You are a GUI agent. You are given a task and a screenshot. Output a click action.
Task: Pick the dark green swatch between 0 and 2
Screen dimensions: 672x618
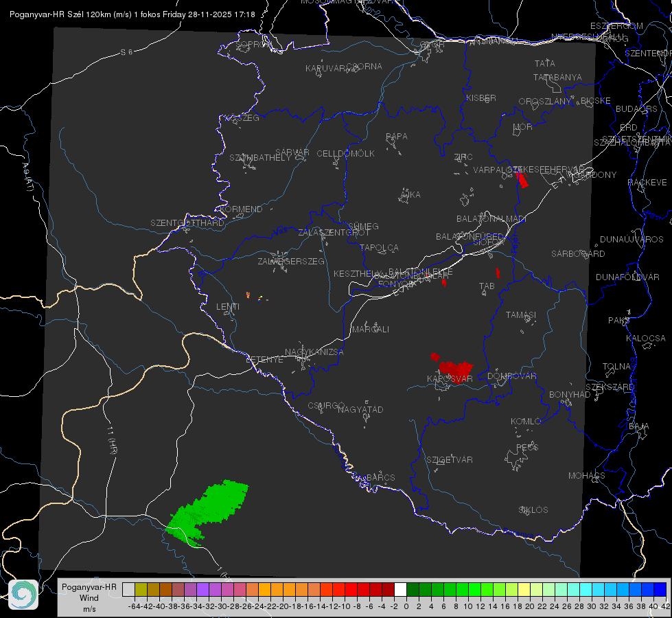point(413,590)
